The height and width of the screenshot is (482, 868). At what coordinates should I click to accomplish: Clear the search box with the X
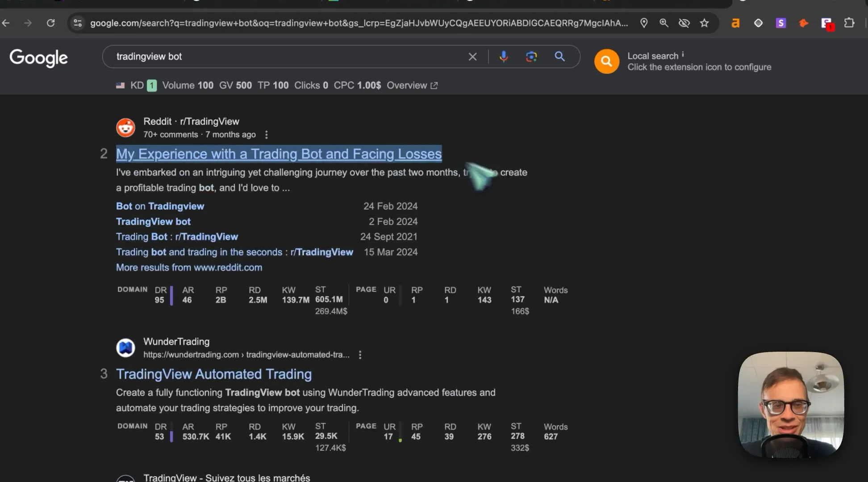(472, 57)
